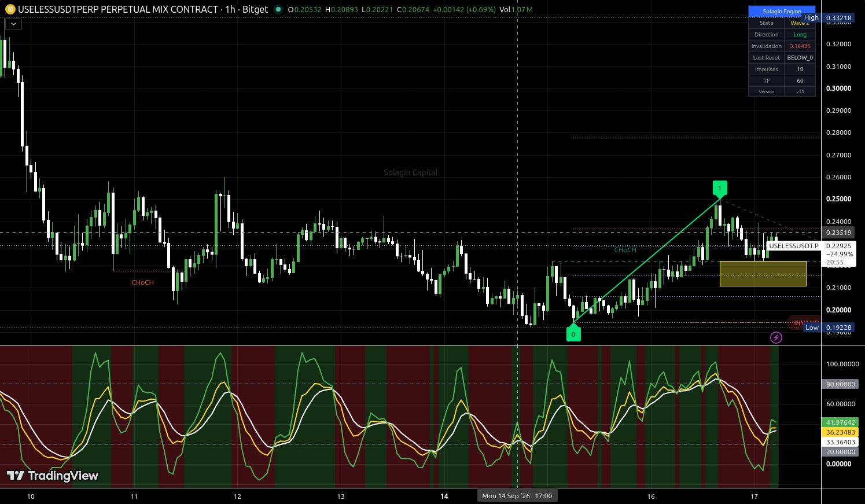Click the State row label
This screenshot has width=865, height=504.
pos(767,23)
